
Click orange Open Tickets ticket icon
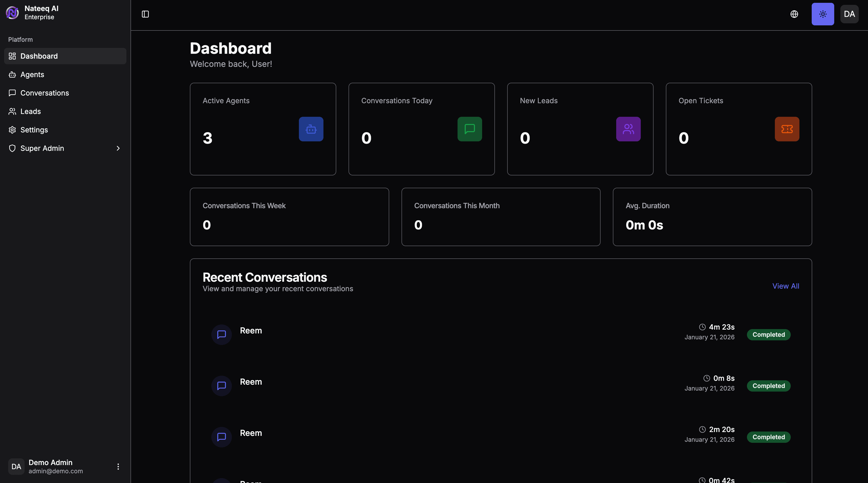pos(787,129)
